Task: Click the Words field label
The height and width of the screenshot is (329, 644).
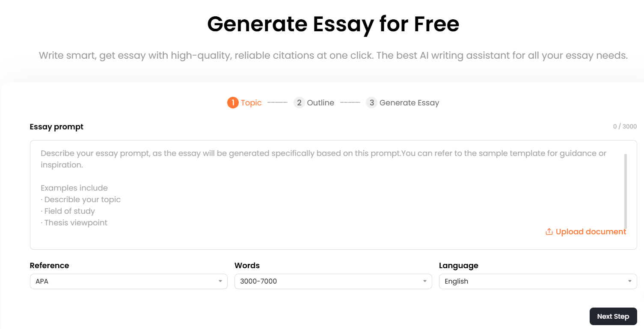Action: (x=247, y=266)
